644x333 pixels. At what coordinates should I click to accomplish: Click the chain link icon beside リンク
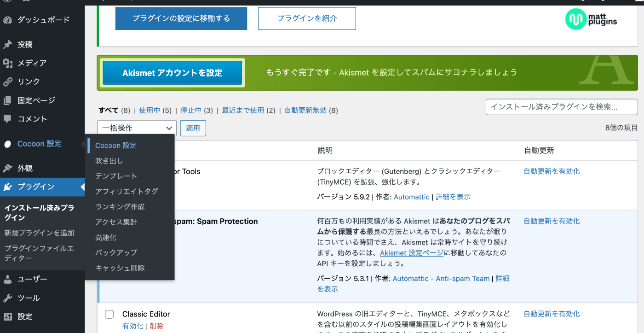[x=7, y=82]
